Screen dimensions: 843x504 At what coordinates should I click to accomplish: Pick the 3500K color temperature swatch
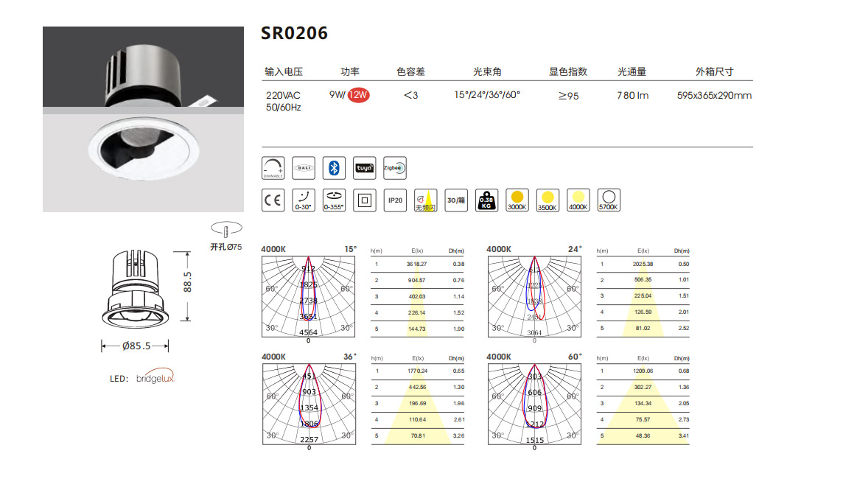tap(548, 200)
